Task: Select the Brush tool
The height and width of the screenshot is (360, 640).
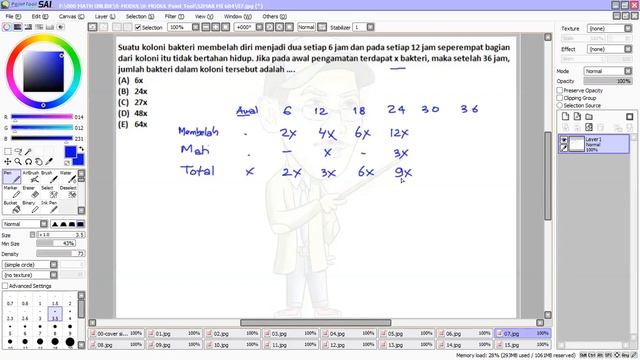Action: [x=49, y=177]
